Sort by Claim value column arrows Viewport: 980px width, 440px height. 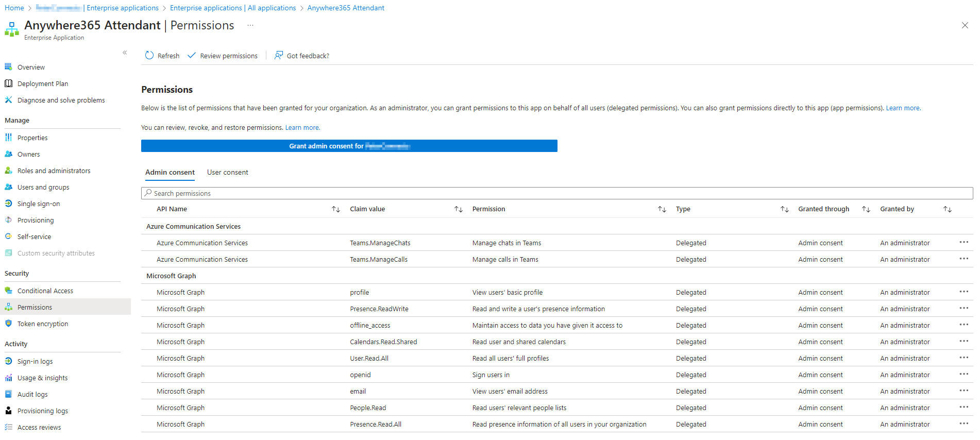(458, 209)
